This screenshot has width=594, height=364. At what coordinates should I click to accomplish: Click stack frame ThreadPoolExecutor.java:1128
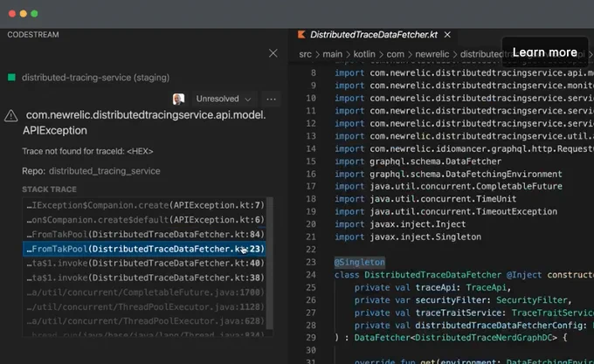[x=146, y=307]
